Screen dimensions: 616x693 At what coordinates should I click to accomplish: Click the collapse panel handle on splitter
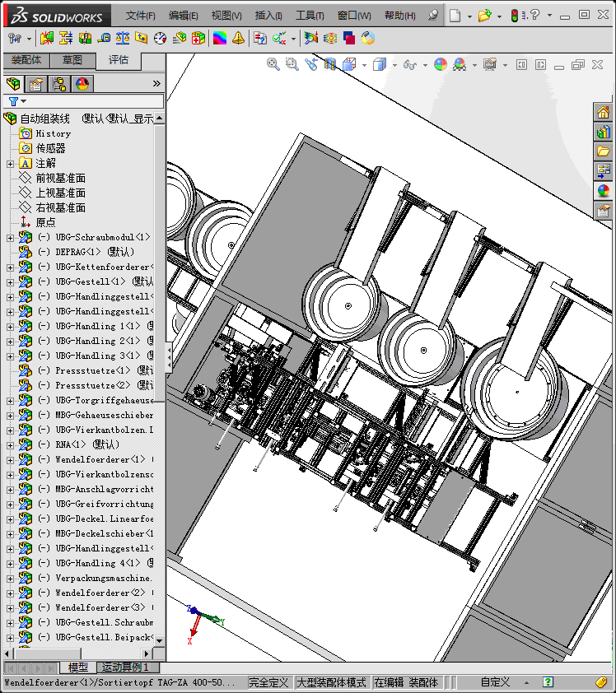[169, 358]
